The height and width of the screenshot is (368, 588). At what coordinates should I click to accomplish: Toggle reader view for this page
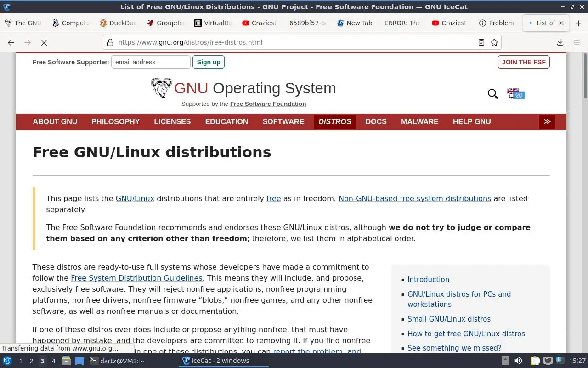481,42
